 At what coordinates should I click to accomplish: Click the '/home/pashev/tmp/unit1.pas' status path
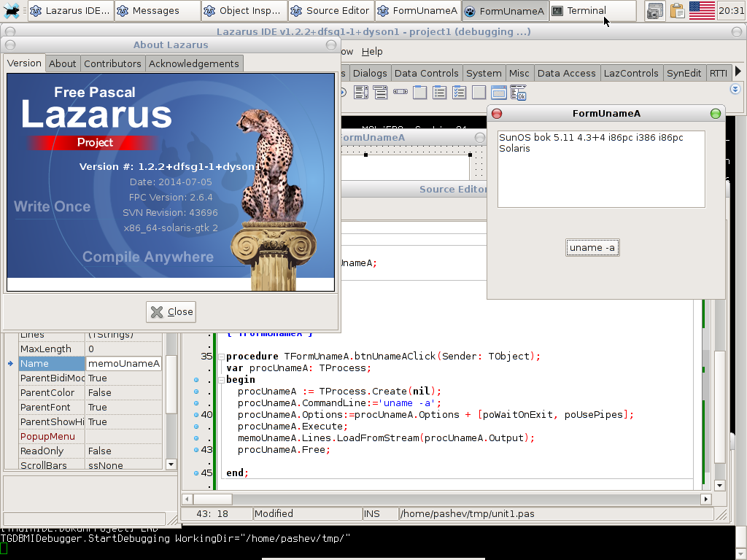point(468,514)
